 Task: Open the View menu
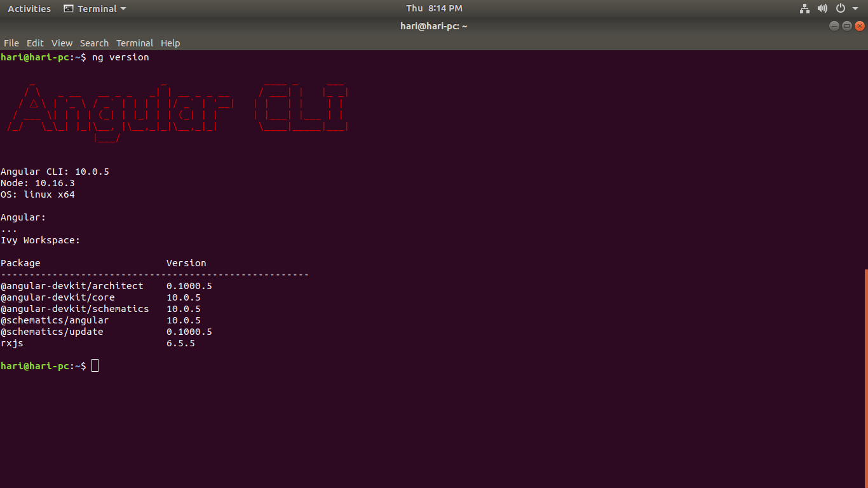[62, 43]
